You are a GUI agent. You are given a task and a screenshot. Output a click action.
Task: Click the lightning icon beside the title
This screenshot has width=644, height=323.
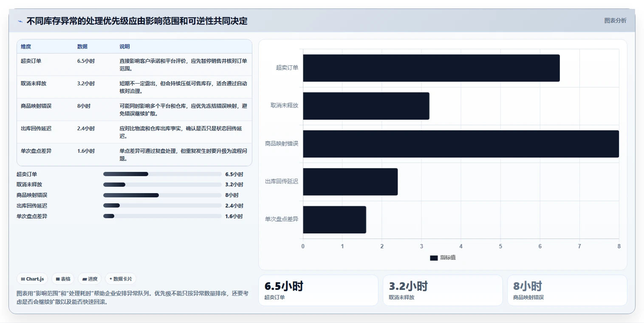click(20, 21)
